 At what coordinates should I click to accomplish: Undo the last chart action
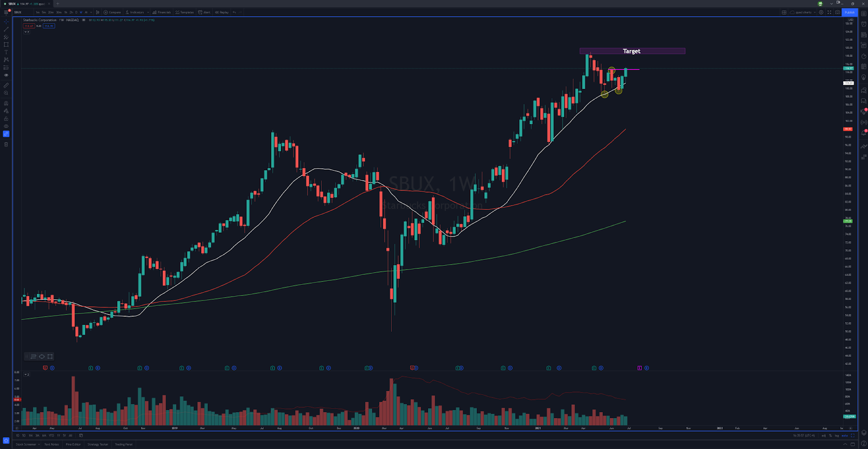[234, 12]
